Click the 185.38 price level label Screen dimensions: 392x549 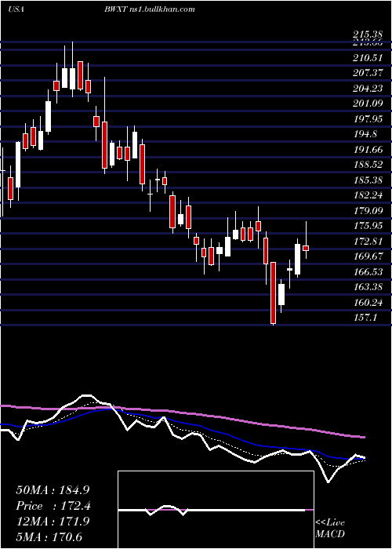(x=368, y=180)
